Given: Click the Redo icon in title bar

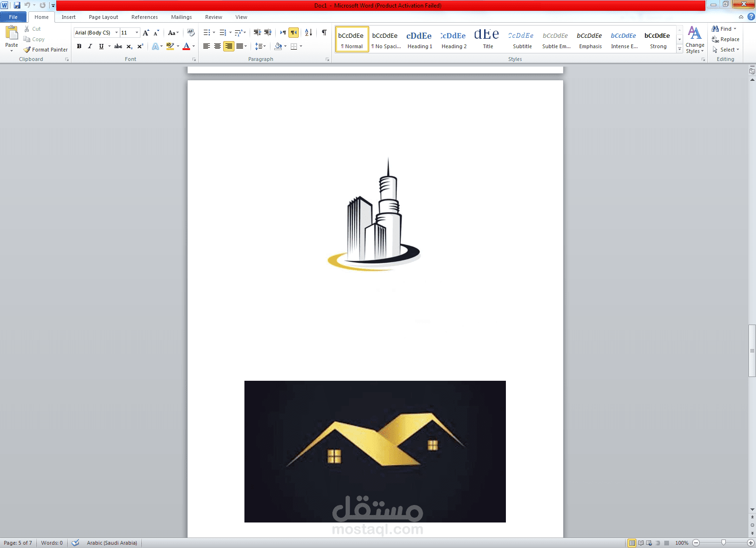Looking at the screenshot, I should 43,5.
